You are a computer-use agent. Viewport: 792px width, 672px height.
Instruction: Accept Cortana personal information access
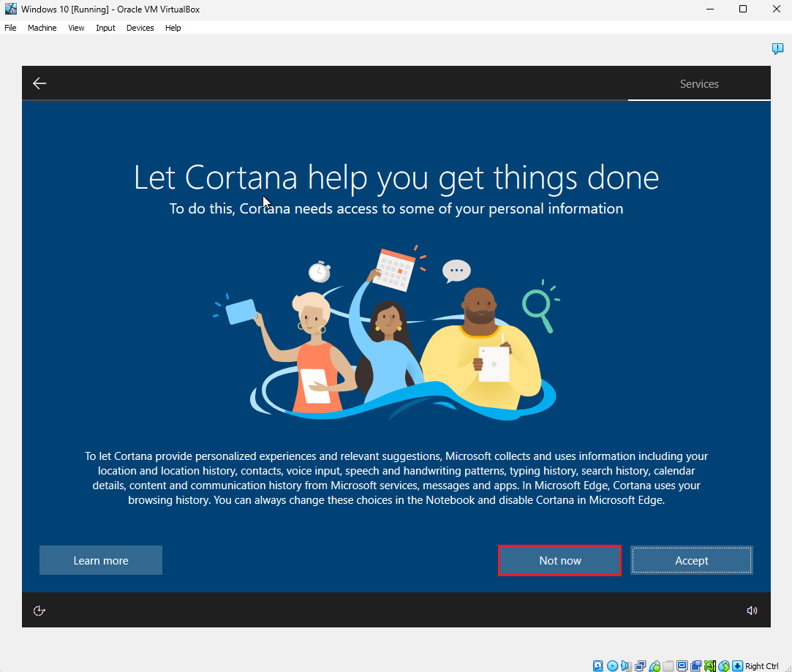[x=692, y=560]
